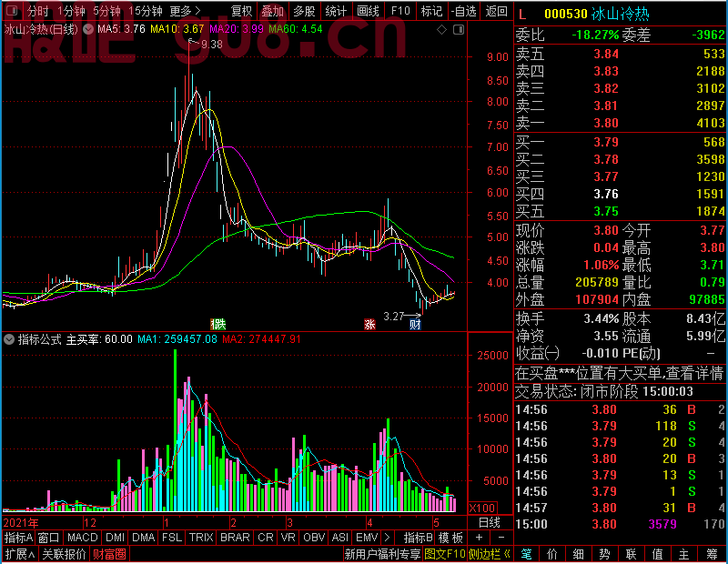Open the 指标A selector
This screenshot has height=564, width=728.
[x=18, y=538]
